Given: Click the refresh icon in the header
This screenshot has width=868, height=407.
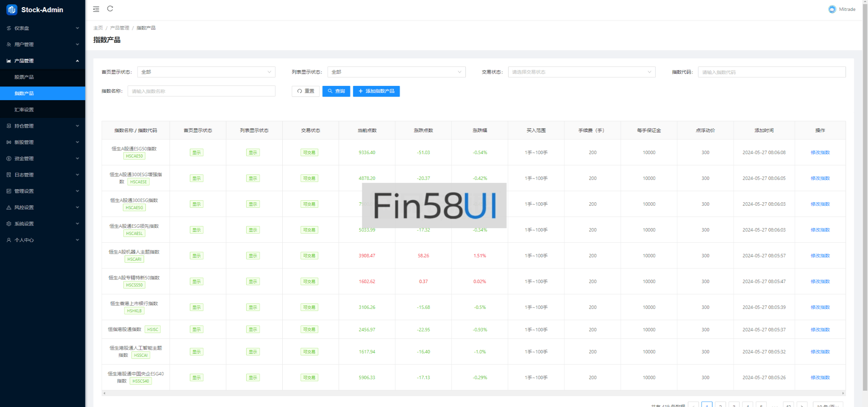Looking at the screenshot, I should 110,9.
